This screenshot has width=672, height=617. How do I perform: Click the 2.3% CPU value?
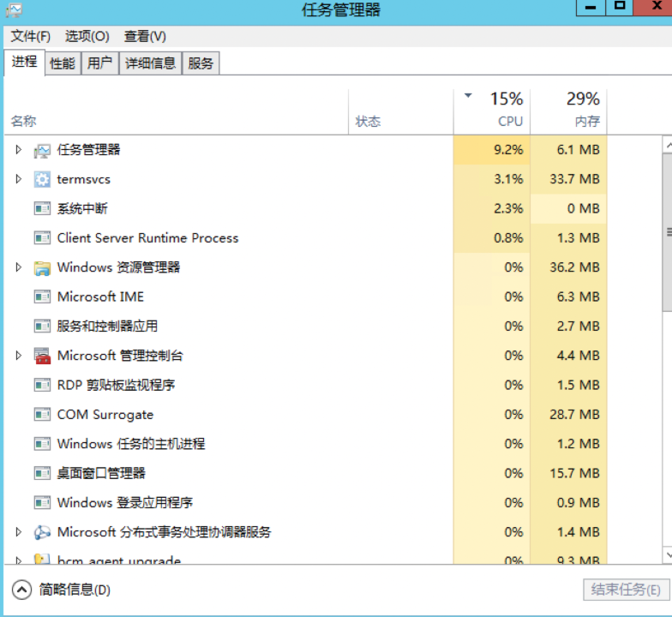[x=508, y=209]
